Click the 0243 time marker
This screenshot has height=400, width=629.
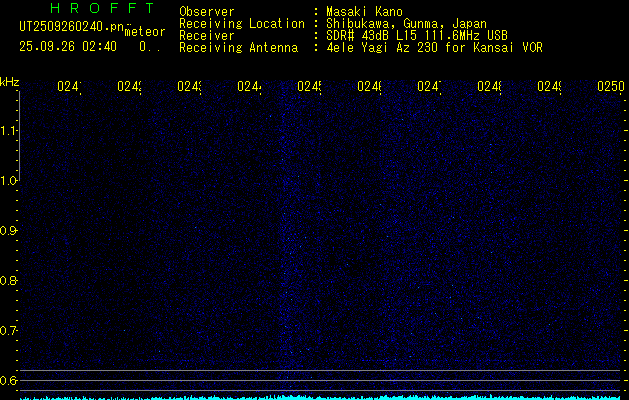click(x=189, y=86)
